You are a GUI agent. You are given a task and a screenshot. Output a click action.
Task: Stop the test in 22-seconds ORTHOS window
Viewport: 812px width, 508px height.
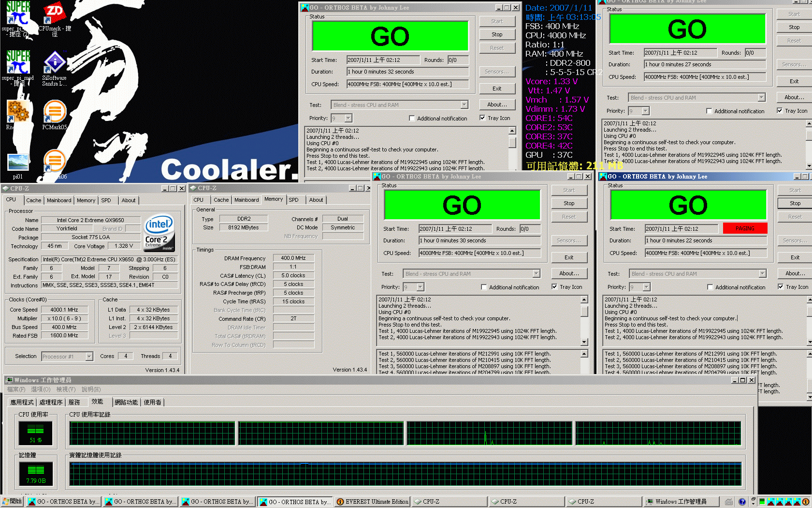pos(795,203)
